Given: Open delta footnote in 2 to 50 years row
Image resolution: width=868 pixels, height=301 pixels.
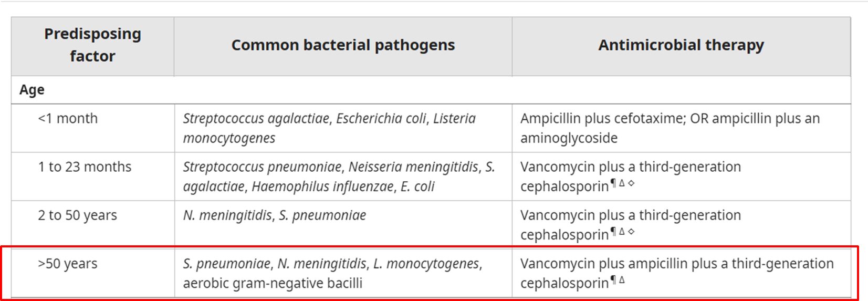Looking at the screenshot, I should pyautogui.click(x=622, y=232).
